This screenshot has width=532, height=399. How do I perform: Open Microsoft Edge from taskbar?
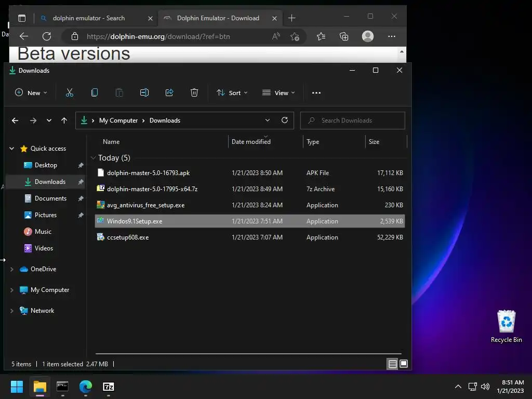(x=86, y=387)
